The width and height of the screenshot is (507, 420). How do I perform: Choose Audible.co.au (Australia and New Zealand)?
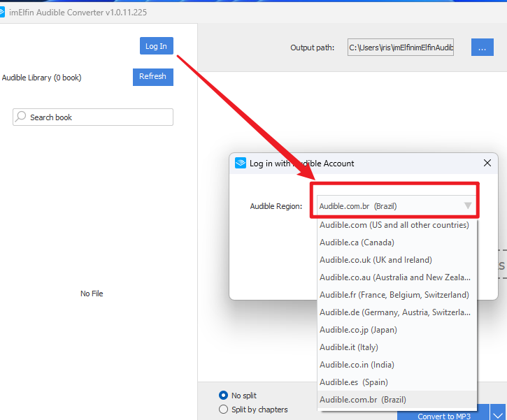[x=397, y=277]
